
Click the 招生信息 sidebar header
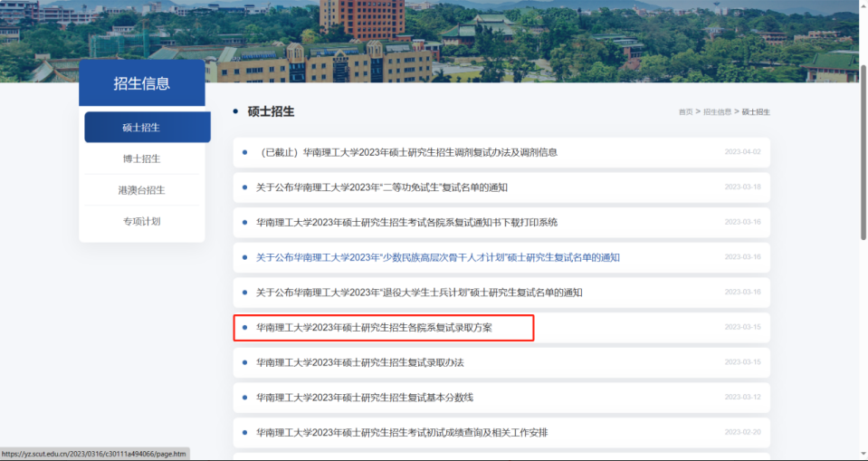click(x=142, y=83)
